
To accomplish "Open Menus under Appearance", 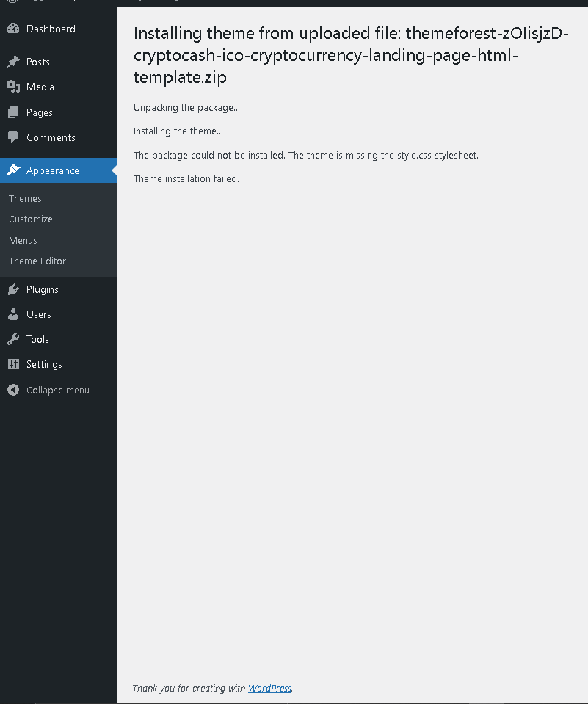I will (23, 241).
